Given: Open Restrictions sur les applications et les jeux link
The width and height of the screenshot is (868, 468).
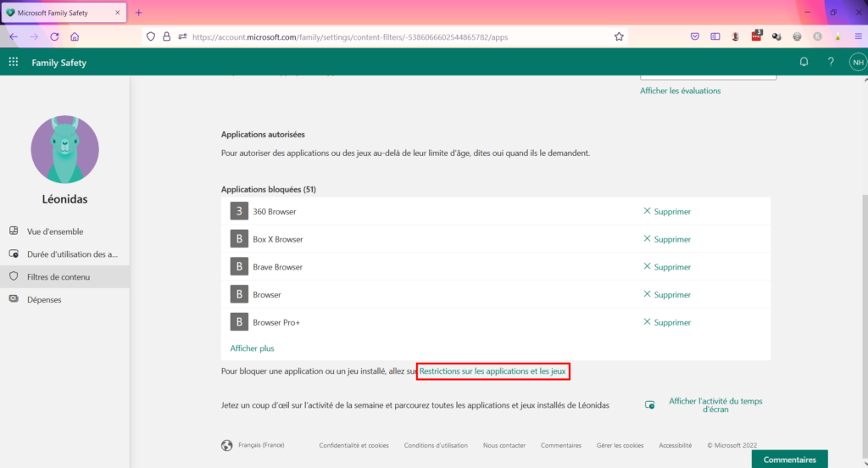Looking at the screenshot, I should pyautogui.click(x=492, y=371).
